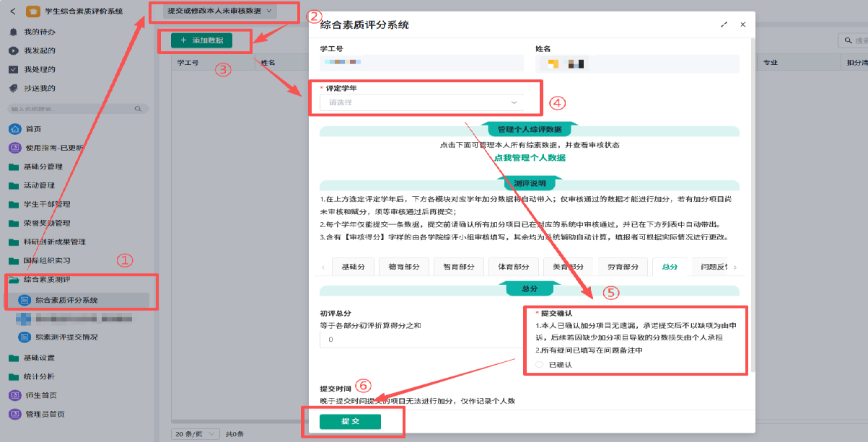Switch to the 德育部分 tab
This screenshot has width=868, height=442.
404,267
